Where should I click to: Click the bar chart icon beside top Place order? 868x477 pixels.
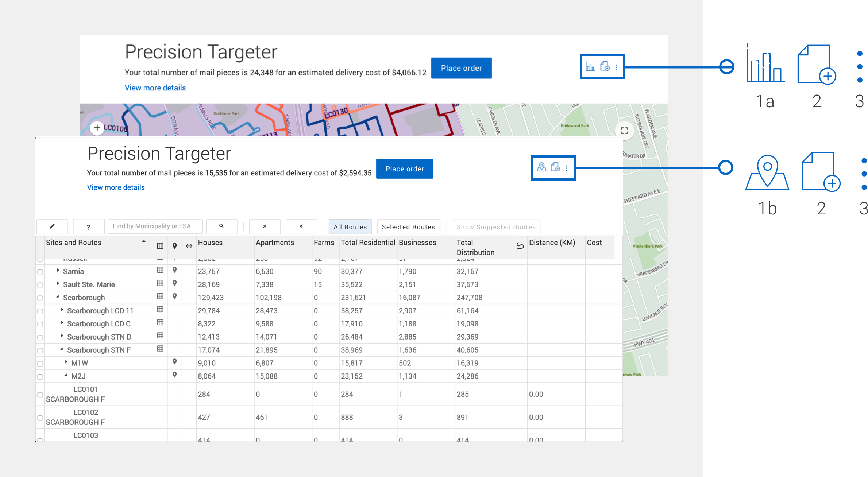tap(590, 67)
